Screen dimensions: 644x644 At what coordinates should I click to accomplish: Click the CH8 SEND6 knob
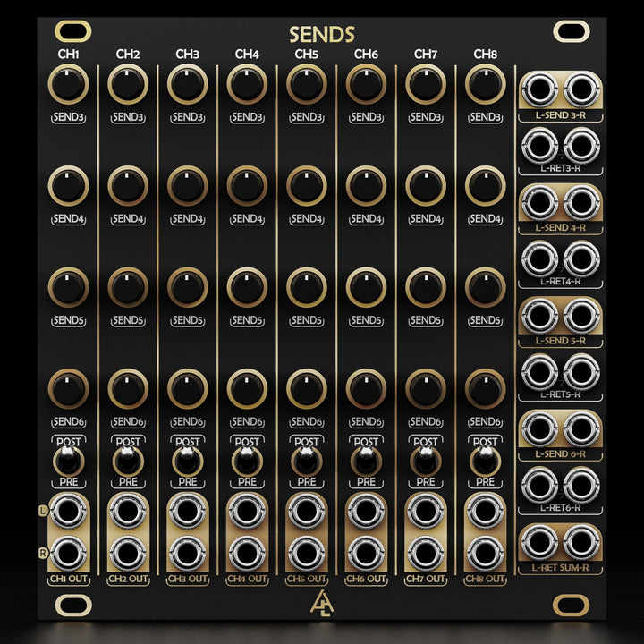pyautogui.click(x=485, y=389)
